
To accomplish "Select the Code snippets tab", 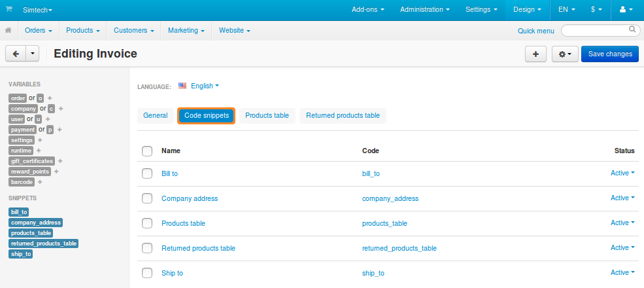I will tap(206, 116).
